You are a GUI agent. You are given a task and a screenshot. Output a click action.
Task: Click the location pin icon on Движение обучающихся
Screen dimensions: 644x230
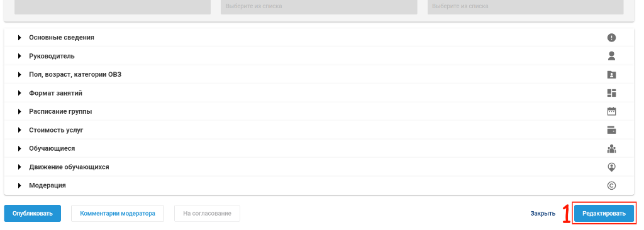click(611, 167)
